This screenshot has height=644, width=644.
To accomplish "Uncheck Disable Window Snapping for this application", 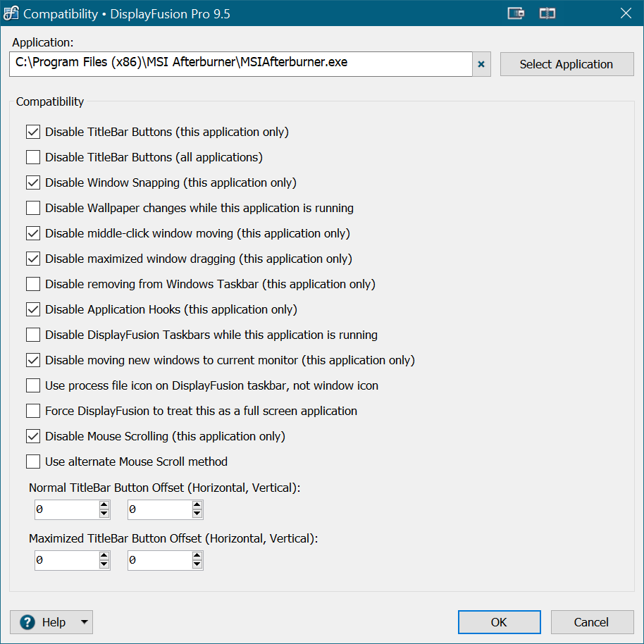I will (x=33, y=182).
